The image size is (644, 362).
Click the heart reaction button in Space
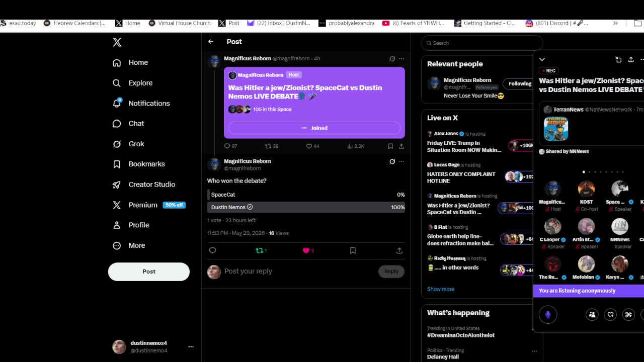pos(610,315)
